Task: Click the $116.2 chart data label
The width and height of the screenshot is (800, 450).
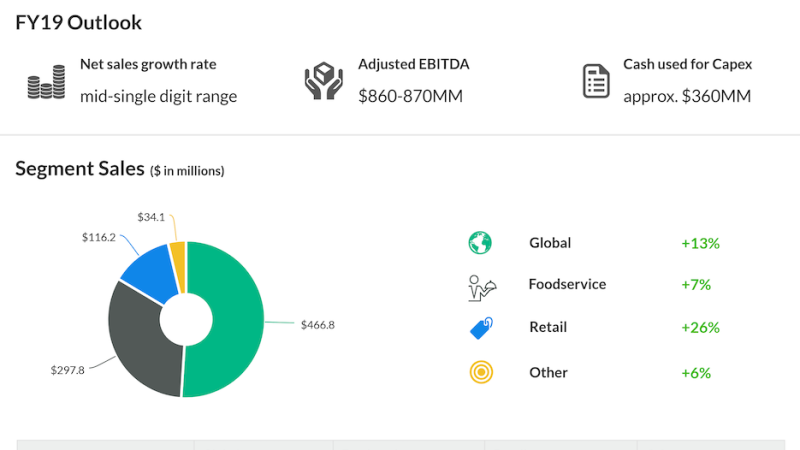Action: [x=98, y=237]
